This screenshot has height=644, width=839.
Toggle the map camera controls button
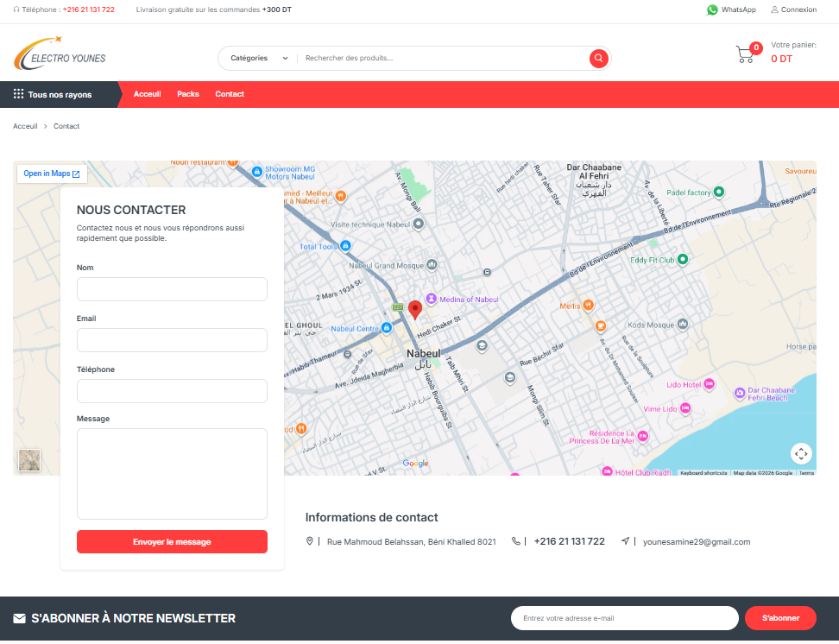click(x=801, y=454)
